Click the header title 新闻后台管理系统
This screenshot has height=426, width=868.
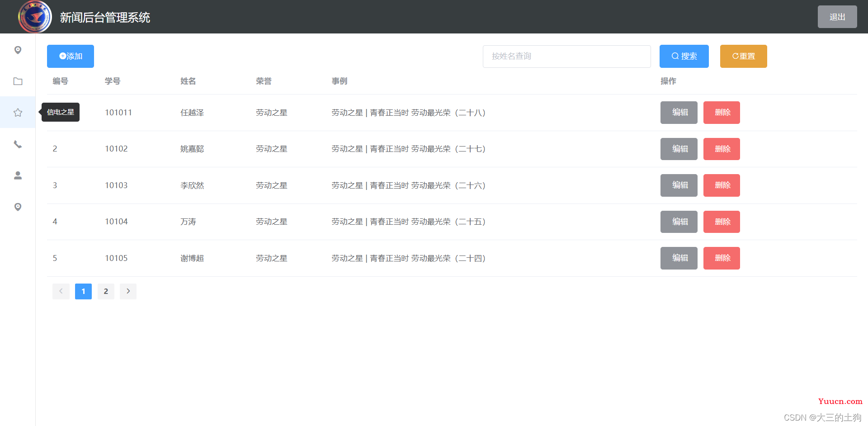pyautogui.click(x=105, y=18)
